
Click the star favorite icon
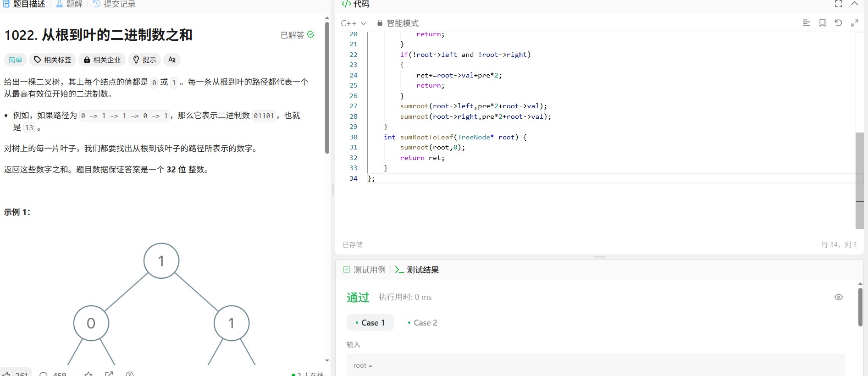tap(88, 374)
